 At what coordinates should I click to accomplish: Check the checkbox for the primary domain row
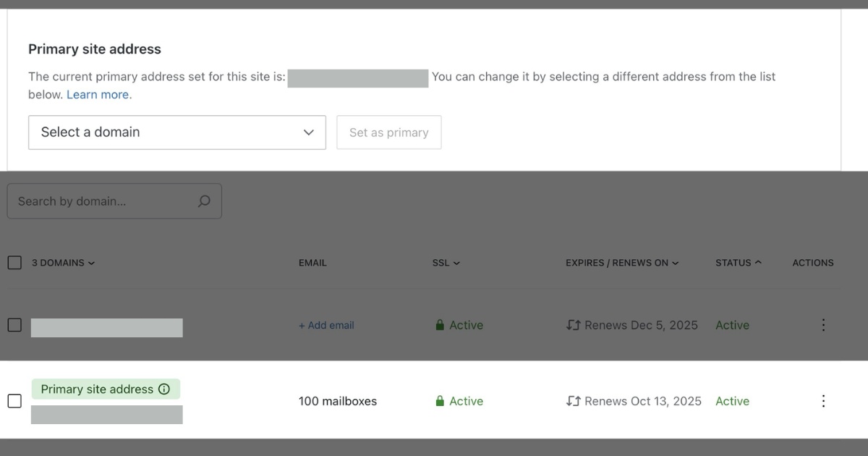click(14, 401)
